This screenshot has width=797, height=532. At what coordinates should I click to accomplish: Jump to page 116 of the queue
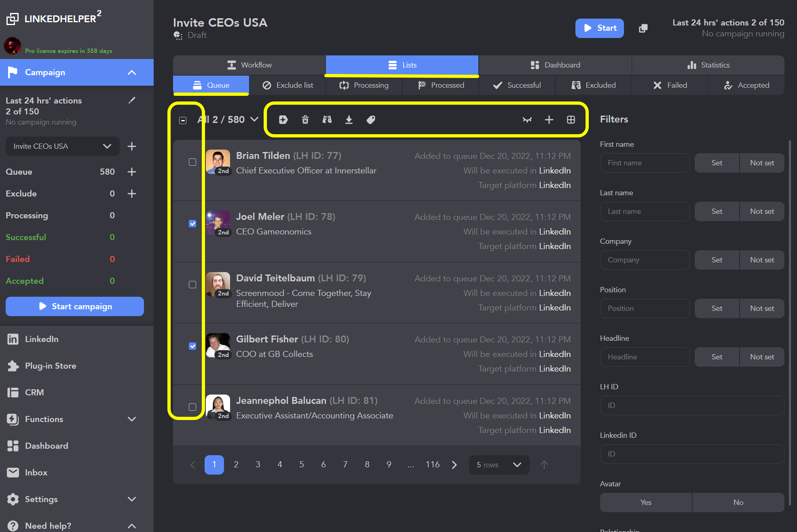[433, 465]
